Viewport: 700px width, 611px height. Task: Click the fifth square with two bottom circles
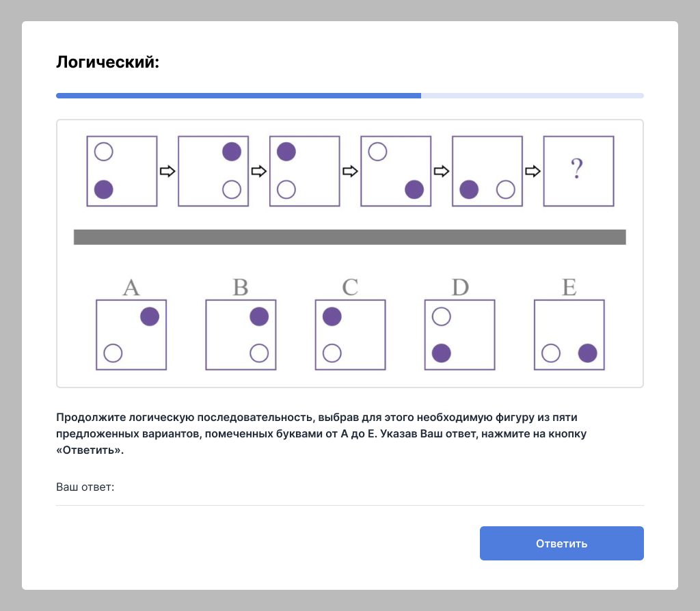pyautogui.click(x=487, y=171)
